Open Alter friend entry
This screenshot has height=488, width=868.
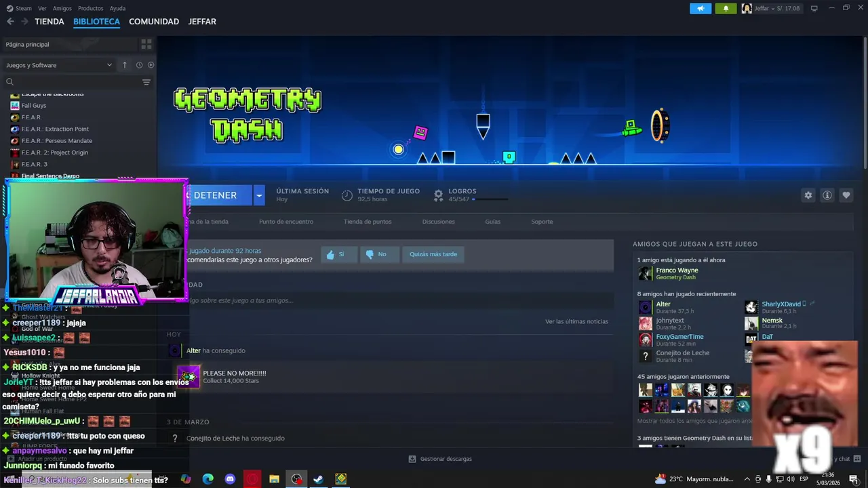pyautogui.click(x=663, y=304)
